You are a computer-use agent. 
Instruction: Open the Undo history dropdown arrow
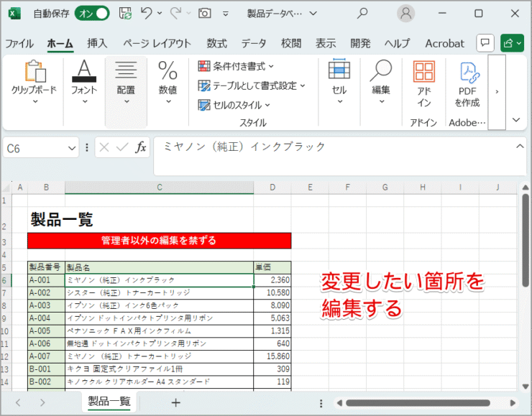tap(160, 14)
